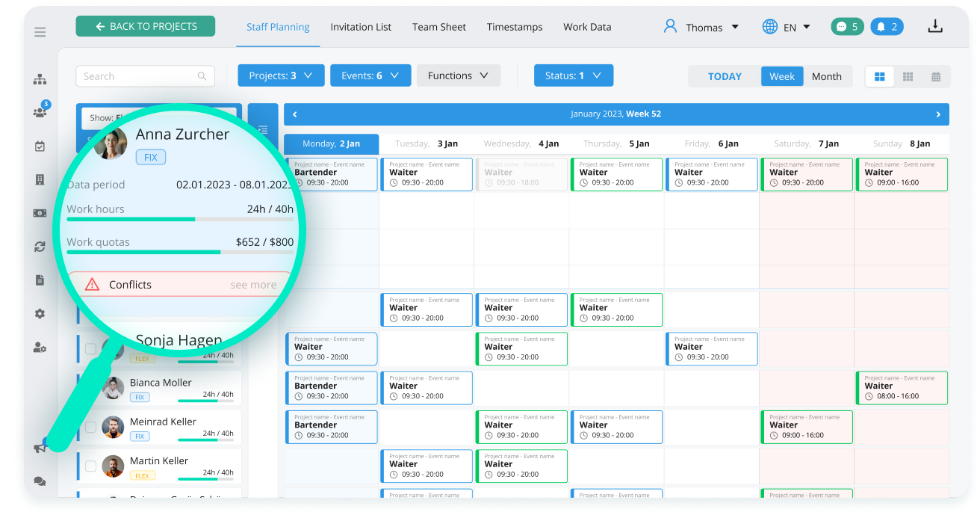Click the download/export icon at top right

[935, 25]
